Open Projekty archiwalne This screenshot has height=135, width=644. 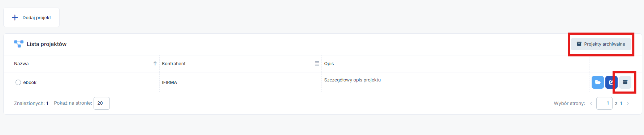click(x=601, y=44)
